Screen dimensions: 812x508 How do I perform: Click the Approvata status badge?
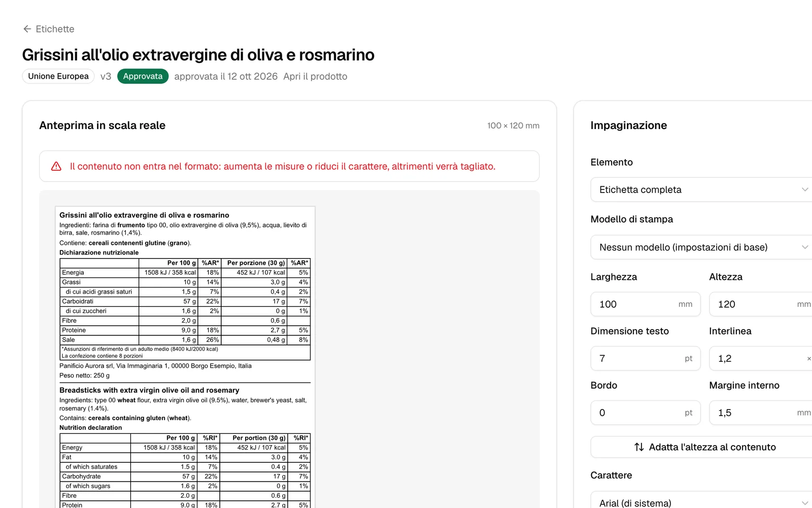coord(143,76)
